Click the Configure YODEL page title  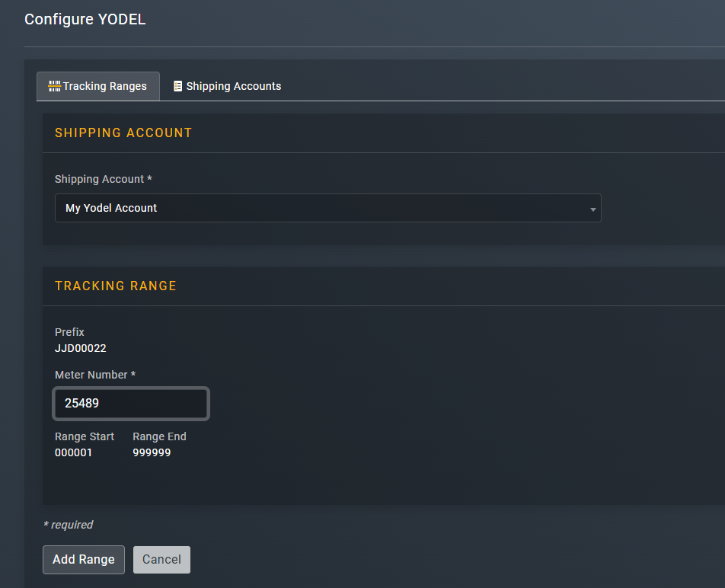85,19
